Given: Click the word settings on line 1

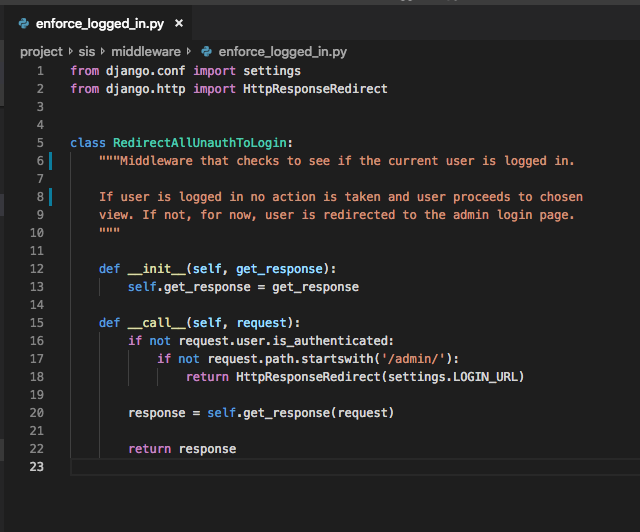Looking at the screenshot, I should (x=272, y=71).
